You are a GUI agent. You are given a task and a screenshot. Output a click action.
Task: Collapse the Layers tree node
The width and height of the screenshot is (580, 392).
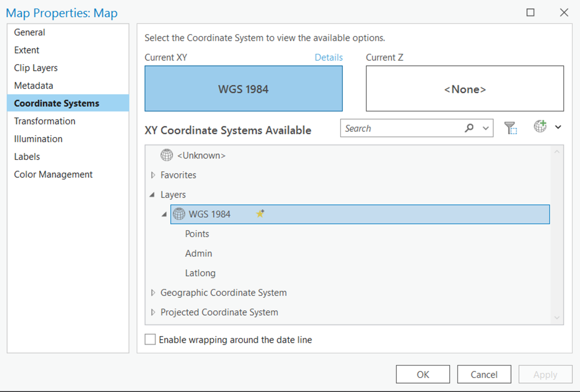click(x=152, y=195)
